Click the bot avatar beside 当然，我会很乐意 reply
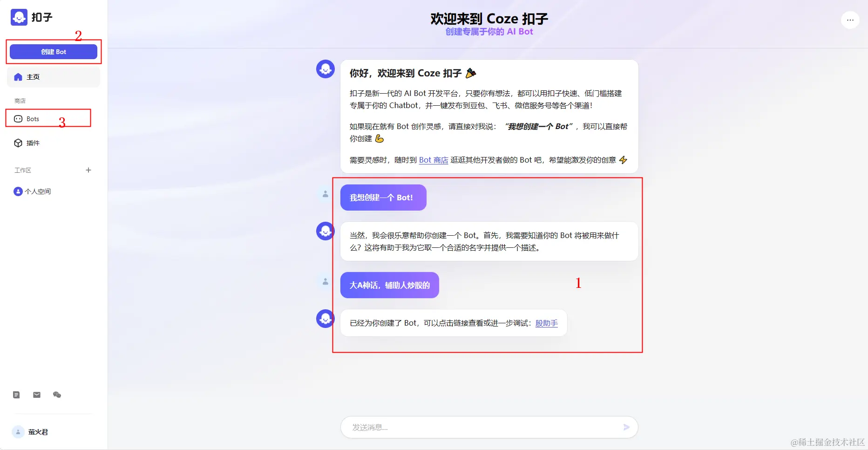Viewport: 868px width, 450px height. [x=325, y=231]
